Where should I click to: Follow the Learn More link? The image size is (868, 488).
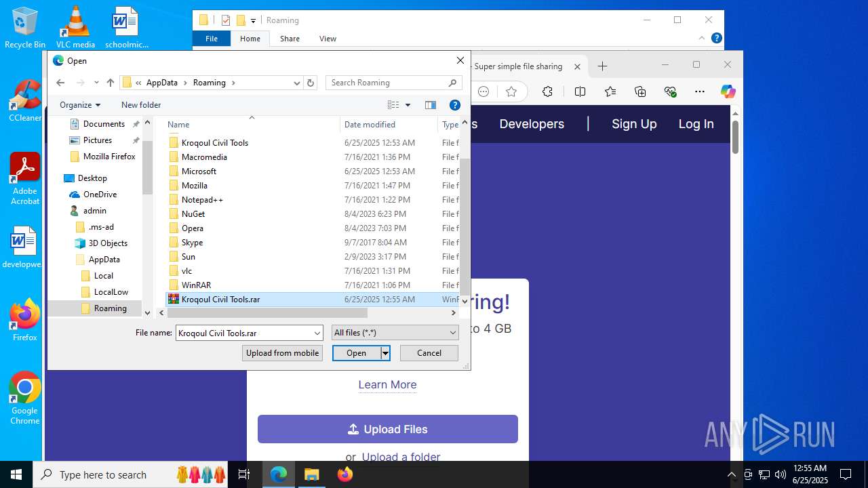[x=387, y=384]
